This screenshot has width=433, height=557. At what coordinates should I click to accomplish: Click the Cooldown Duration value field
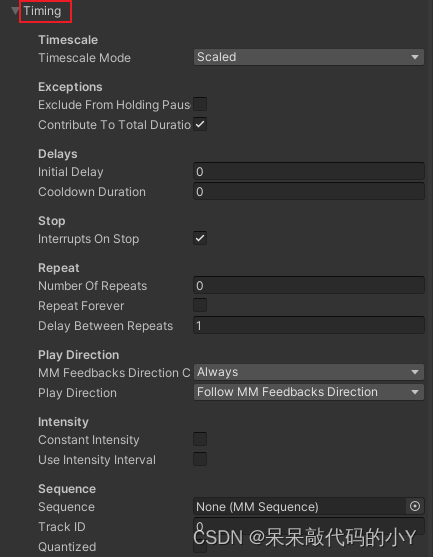click(309, 191)
